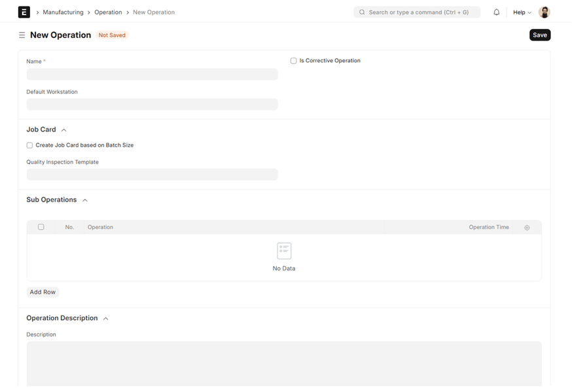This screenshot has height=392, width=572.
Task: Click the New Operation page title
Action: coord(61,35)
